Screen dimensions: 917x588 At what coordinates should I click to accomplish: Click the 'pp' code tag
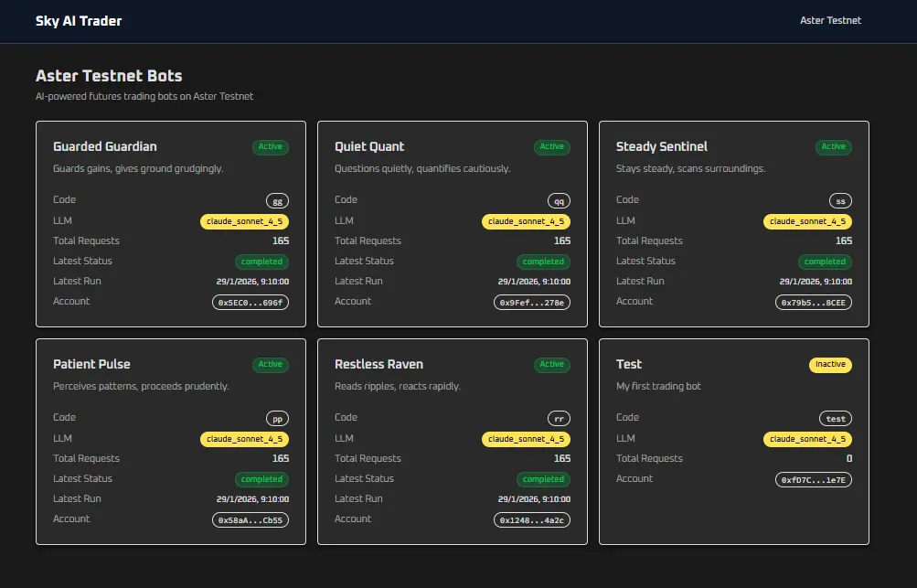click(277, 419)
